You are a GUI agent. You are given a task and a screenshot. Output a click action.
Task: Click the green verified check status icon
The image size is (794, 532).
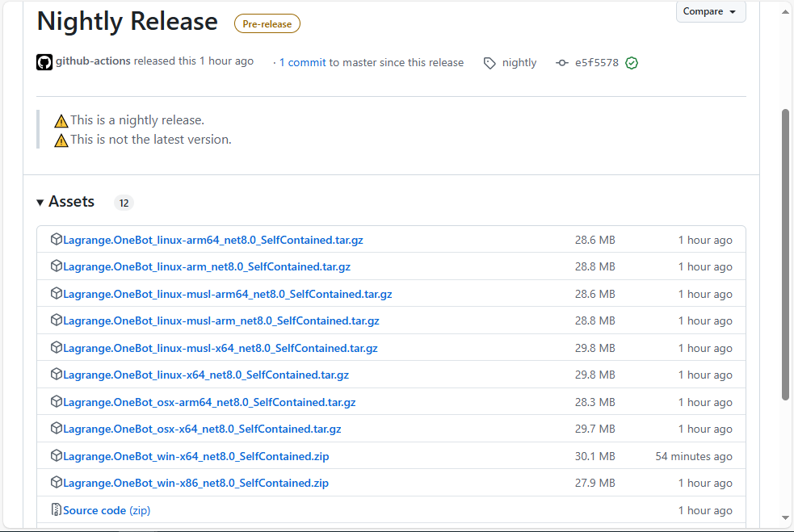632,63
